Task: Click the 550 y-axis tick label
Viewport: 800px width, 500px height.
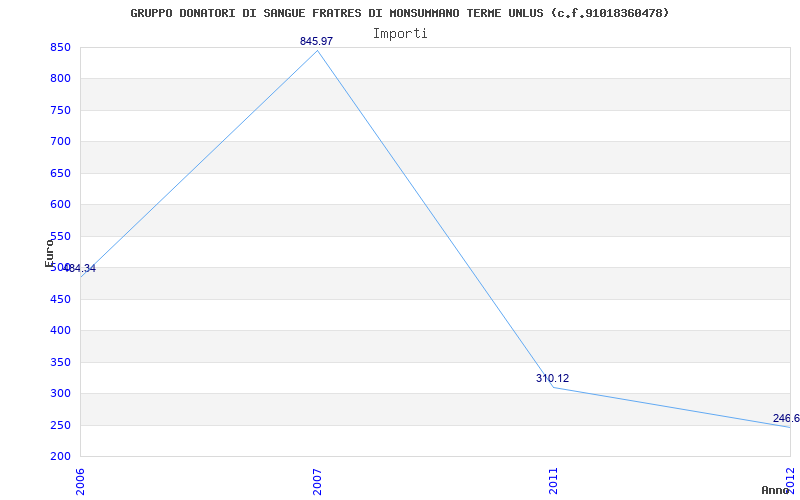Action: 60,236
